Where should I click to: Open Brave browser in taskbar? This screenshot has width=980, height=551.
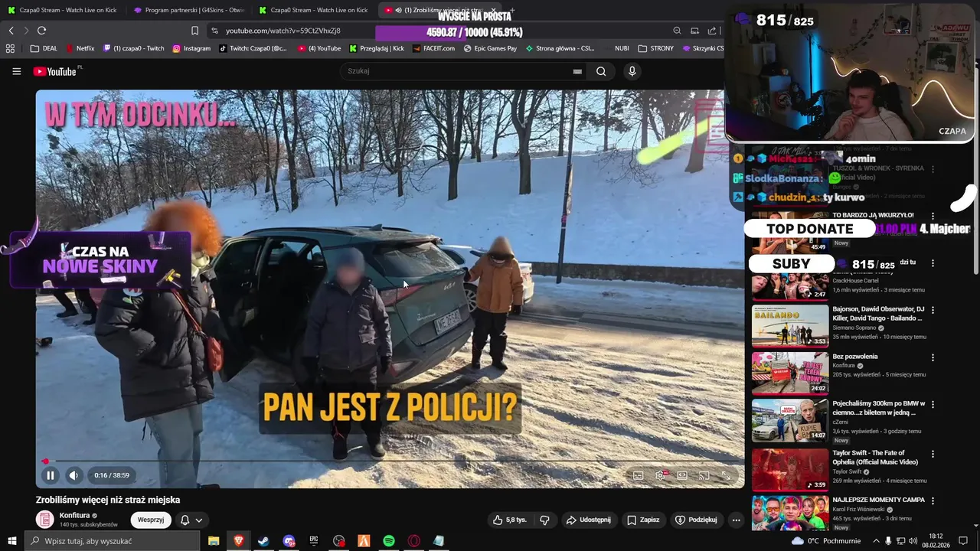pos(239,541)
